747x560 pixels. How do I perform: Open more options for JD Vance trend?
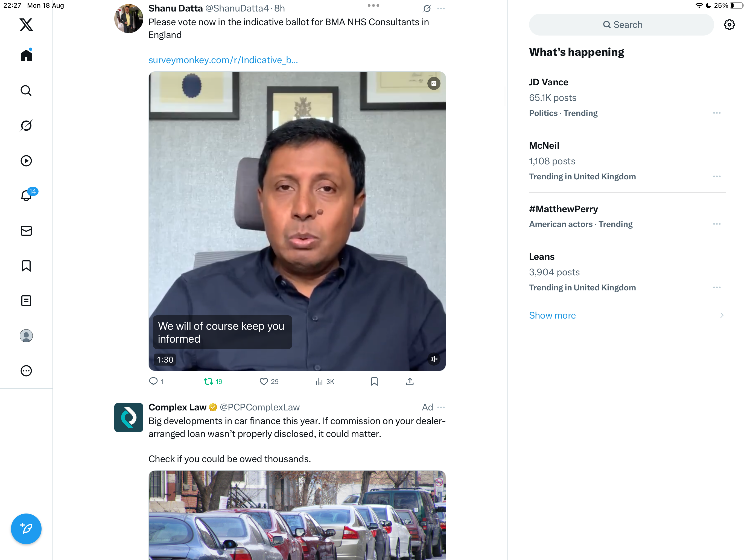(717, 113)
